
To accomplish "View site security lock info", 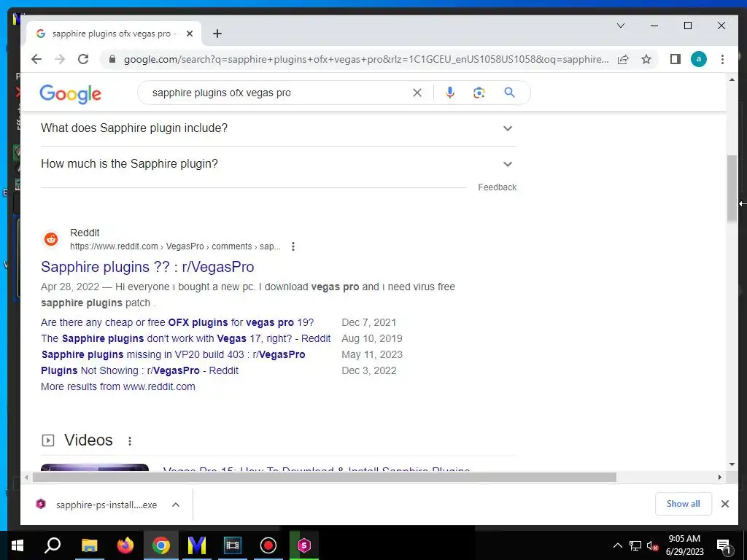I will pos(112,59).
